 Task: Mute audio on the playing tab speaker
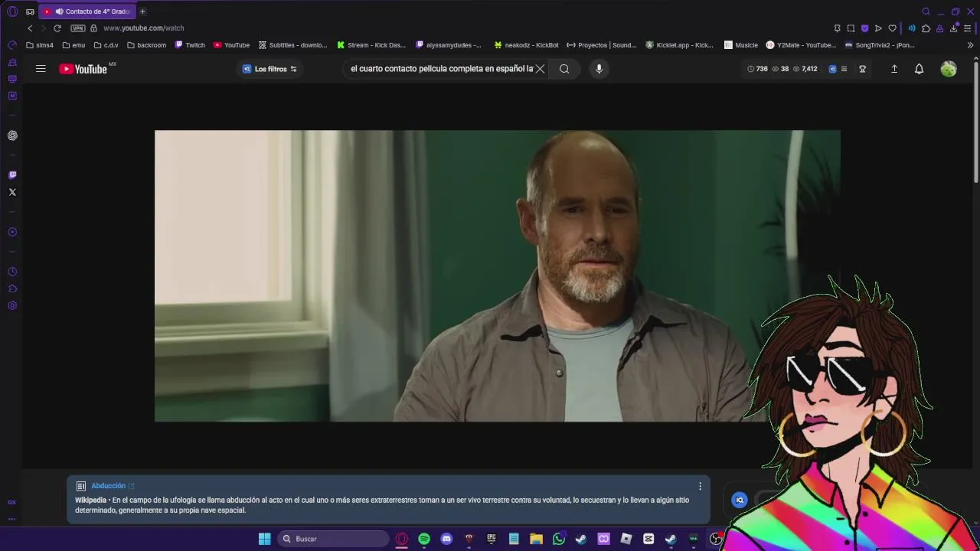coord(59,11)
